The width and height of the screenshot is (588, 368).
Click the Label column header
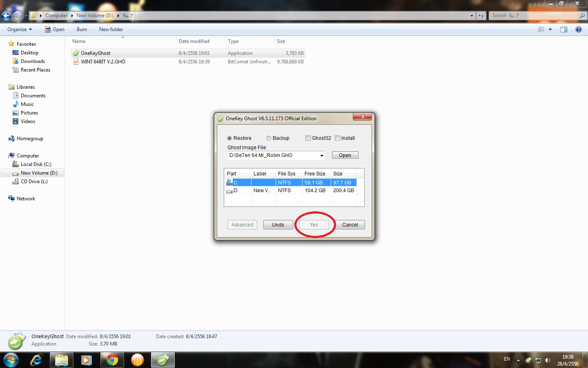coord(263,174)
